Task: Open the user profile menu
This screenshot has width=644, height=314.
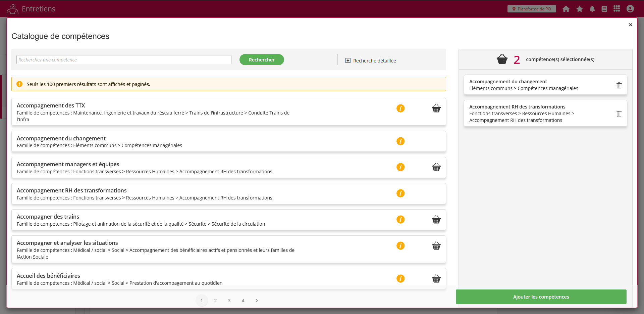Action: [x=630, y=9]
